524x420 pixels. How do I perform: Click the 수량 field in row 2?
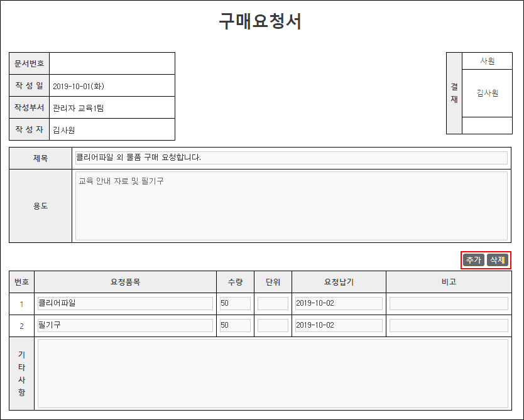point(235,326)
